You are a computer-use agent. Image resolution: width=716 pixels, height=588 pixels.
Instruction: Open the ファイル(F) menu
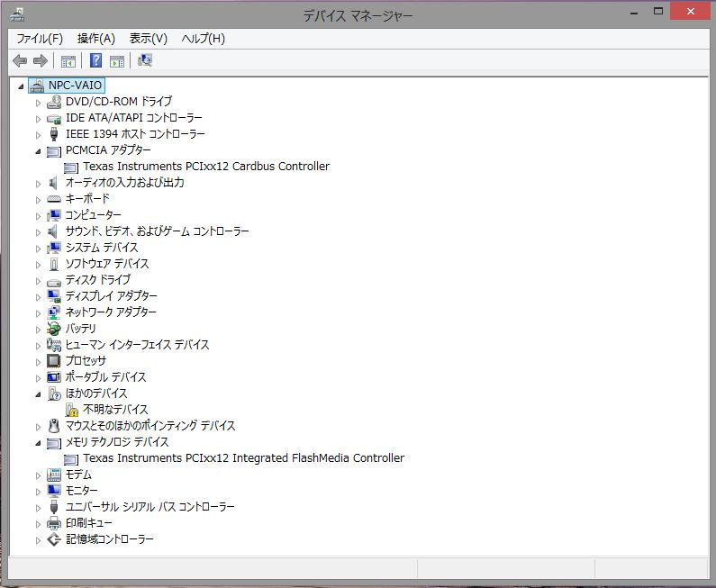[x=40, y=39]
